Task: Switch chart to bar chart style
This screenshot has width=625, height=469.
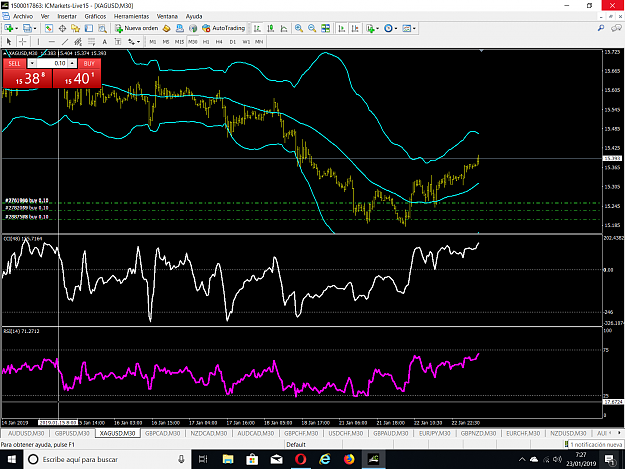Action: pos(257,28)
